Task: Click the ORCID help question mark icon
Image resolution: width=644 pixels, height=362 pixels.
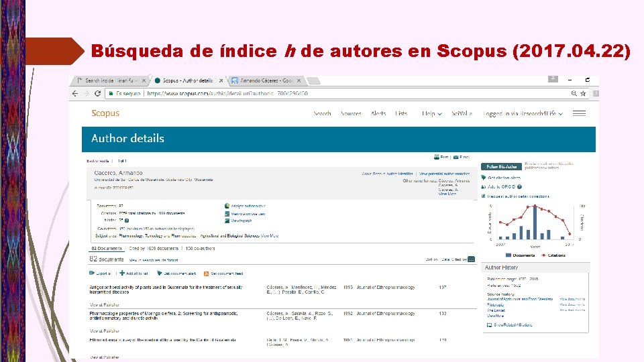Action: click(x=519, y=187)
